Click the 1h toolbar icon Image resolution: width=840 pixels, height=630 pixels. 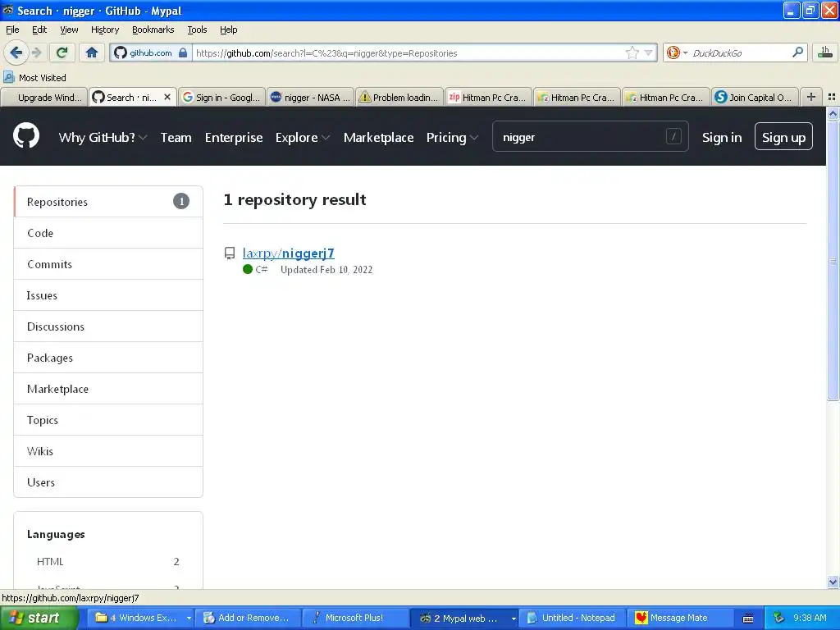825,52
